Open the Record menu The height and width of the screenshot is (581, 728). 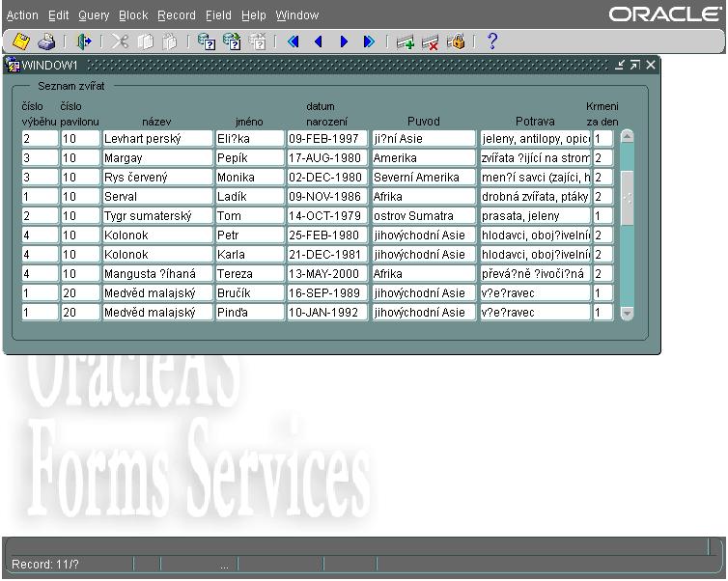tap(177, 15)
